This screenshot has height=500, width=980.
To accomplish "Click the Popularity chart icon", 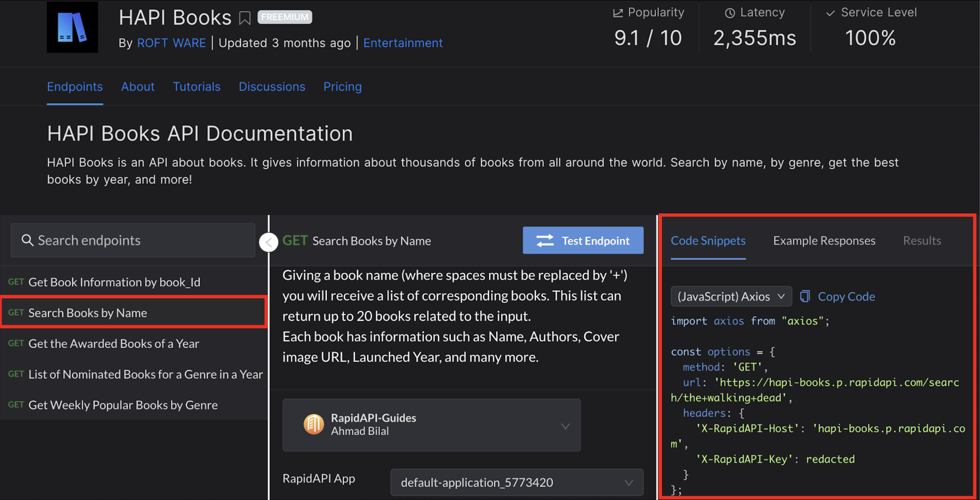I will pyautogui.click(x=618, y=13).
